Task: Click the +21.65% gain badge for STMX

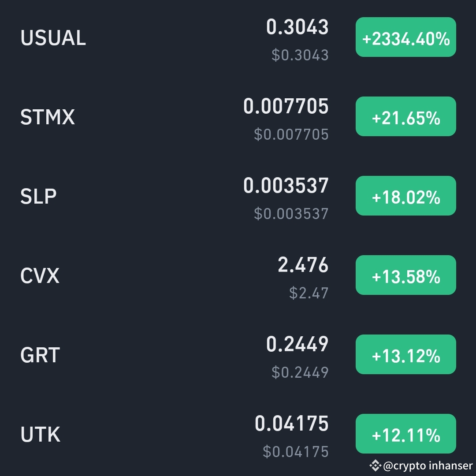Action: coord(405,117)
